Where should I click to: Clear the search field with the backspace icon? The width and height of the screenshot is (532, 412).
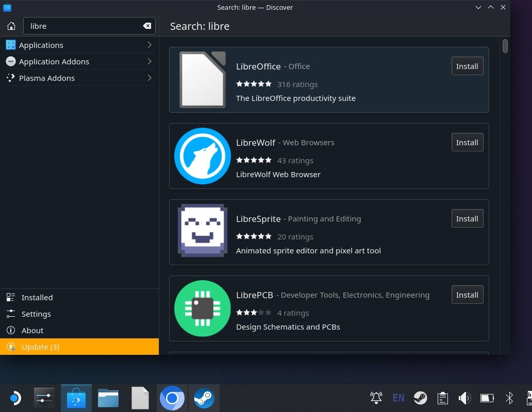tap(147, 26)
